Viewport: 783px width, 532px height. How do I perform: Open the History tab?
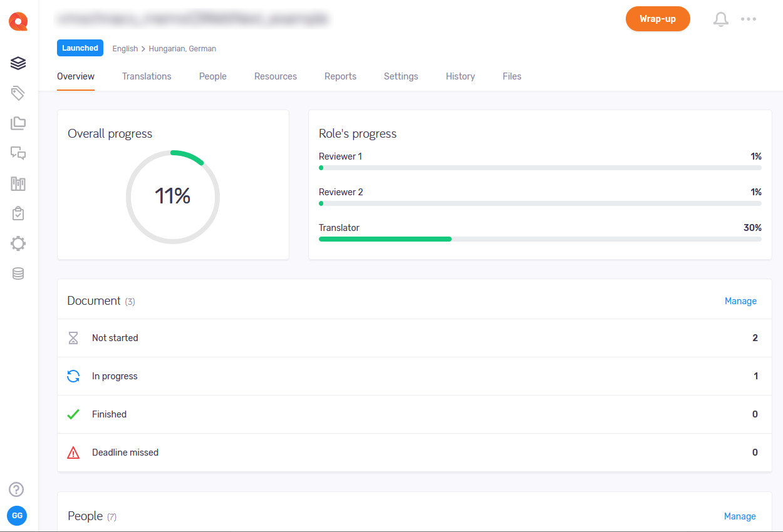click(x=460, y=76)
